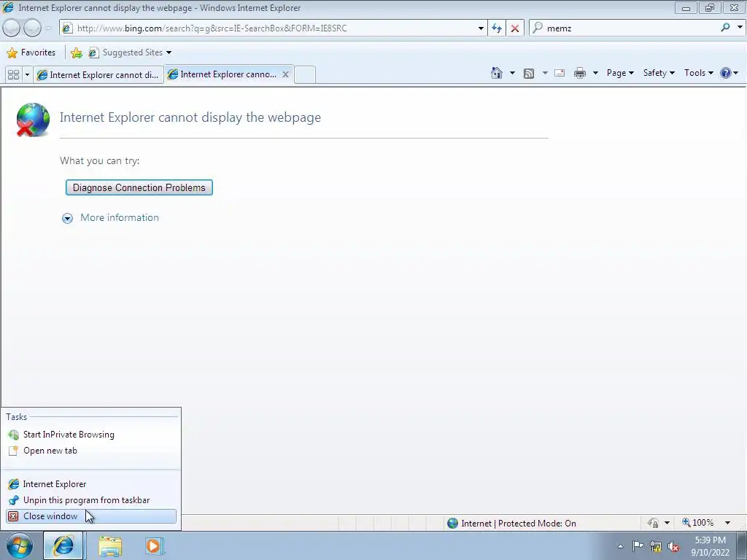The height and width of the screenshot is (560, 747).
Task: Click the Home page icon
Action: [x=496, y=73]
